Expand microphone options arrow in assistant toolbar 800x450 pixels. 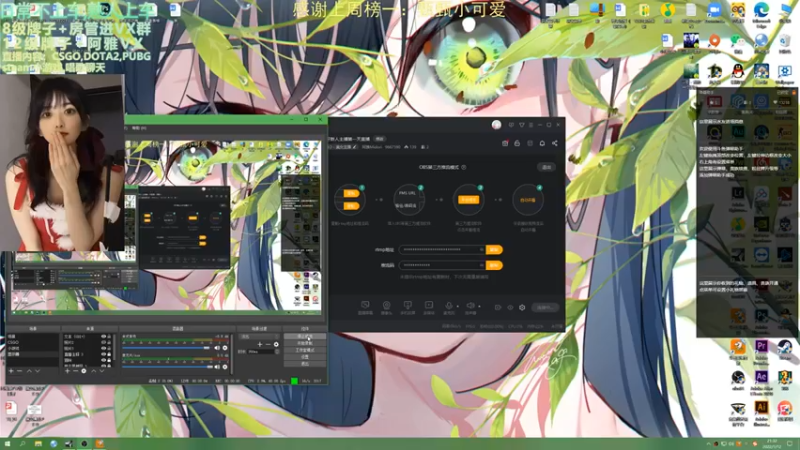(x=458, y=306)
